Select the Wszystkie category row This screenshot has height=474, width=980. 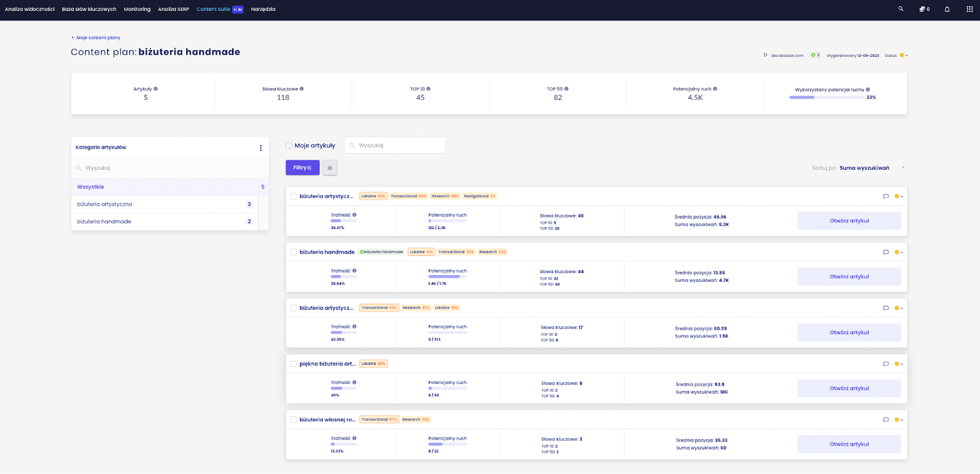coord(170,187)
